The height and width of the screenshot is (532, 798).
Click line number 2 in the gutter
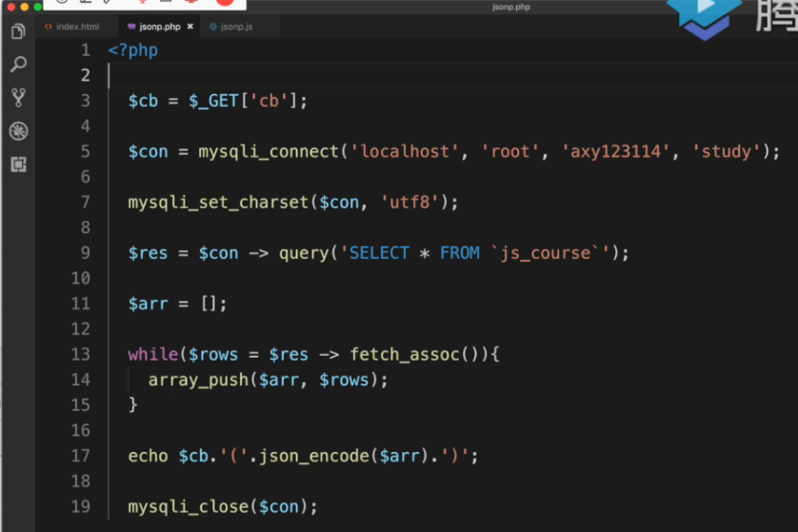tap(85, 75)
